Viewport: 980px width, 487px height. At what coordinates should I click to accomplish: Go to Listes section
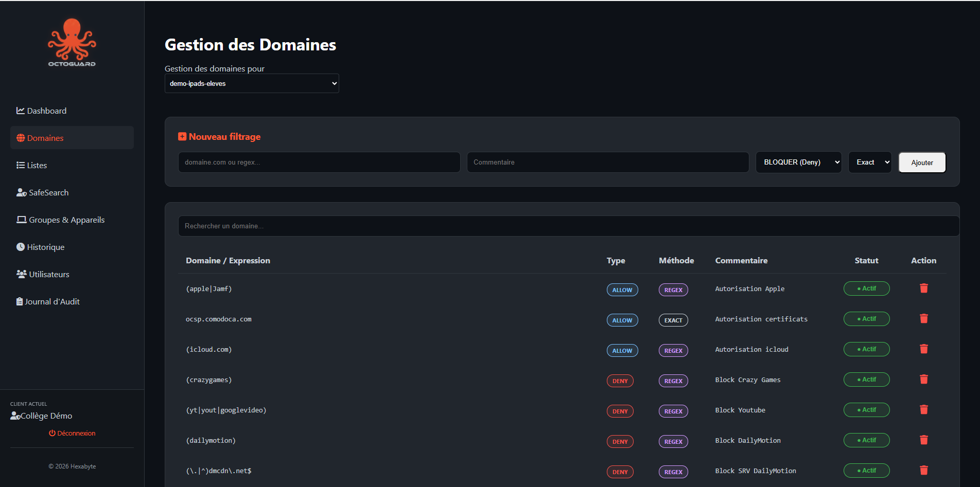click(x=72, y=165)
